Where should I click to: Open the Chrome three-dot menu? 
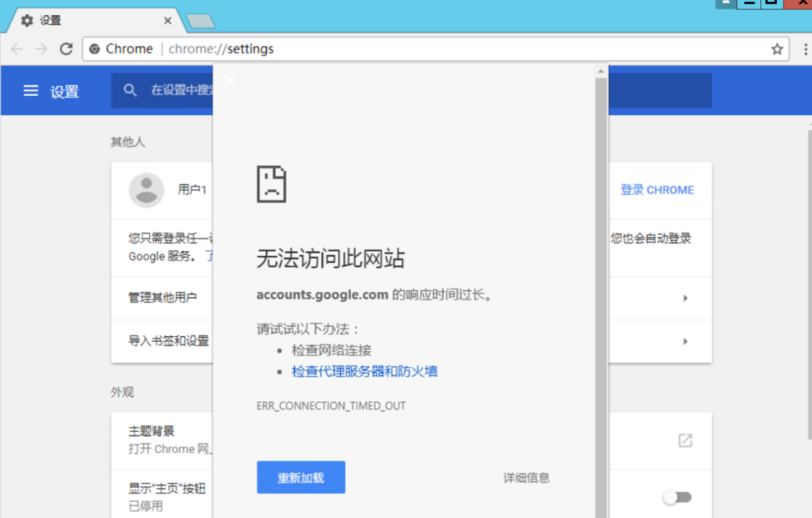pyautogui.click(x=805, y=49)
